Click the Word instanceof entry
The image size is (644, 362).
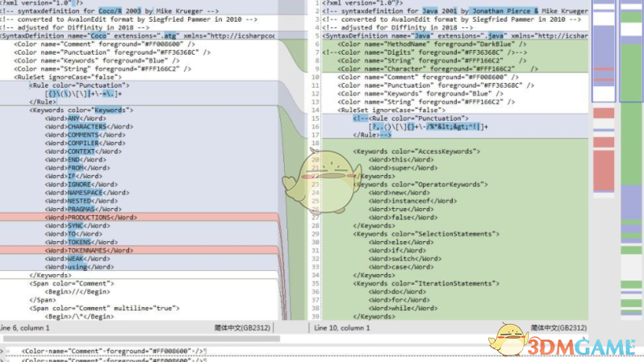tap(412, 201)
